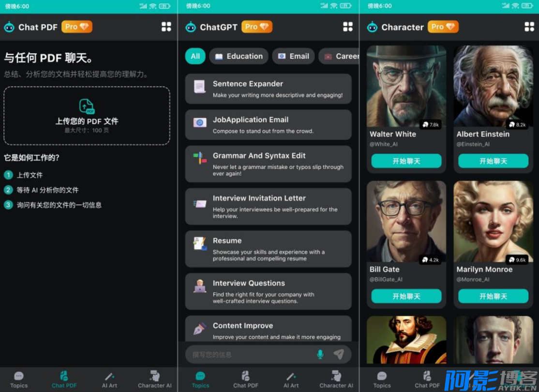The width and height of the screenshot is (539, 392).
Task: Tap microphone icon in message bar
Action: coord(320,355)
